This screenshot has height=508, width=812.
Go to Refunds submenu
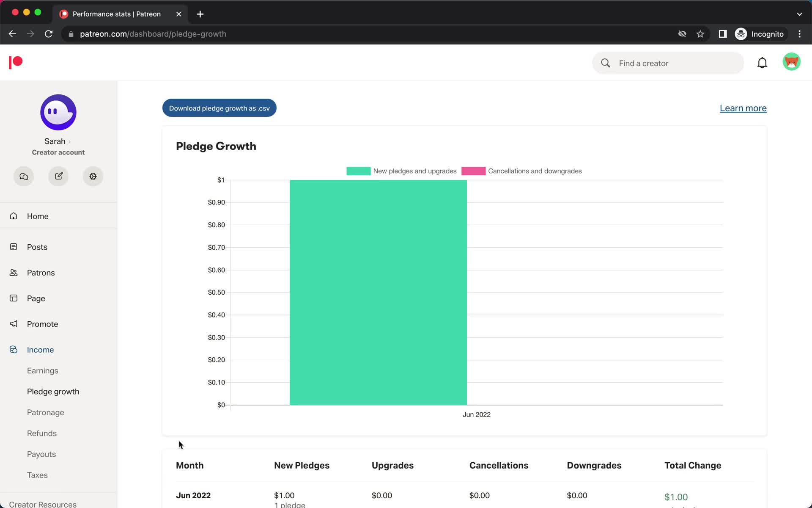[x=41, y=433]
